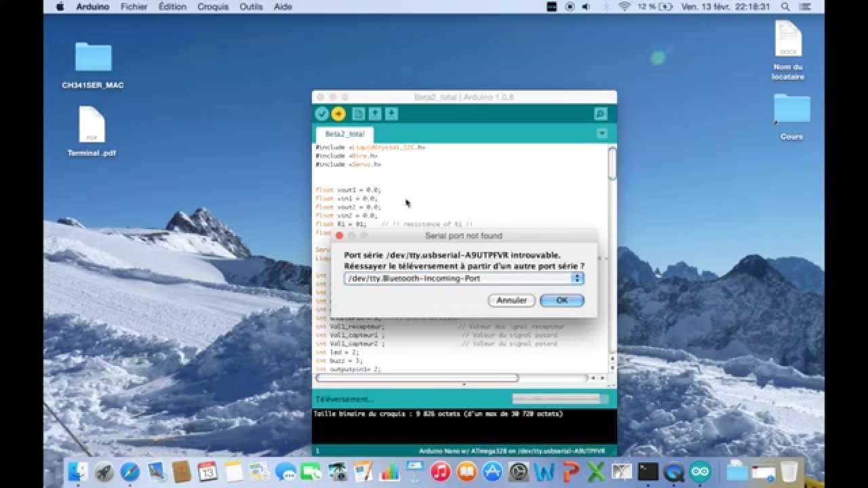Screen dimensions: 868x488
Task: Open the Arduino application menu
Action: pyautogui.click(x=92, y=7)
